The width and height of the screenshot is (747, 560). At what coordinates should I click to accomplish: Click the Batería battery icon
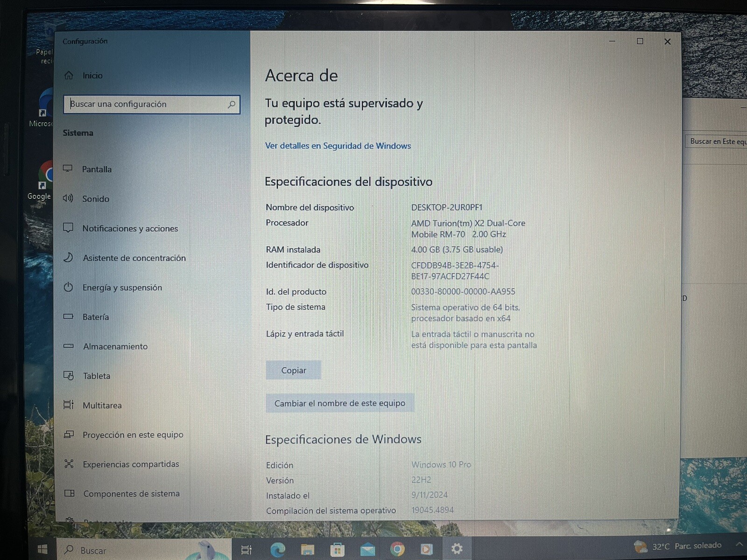pos(69,316)
